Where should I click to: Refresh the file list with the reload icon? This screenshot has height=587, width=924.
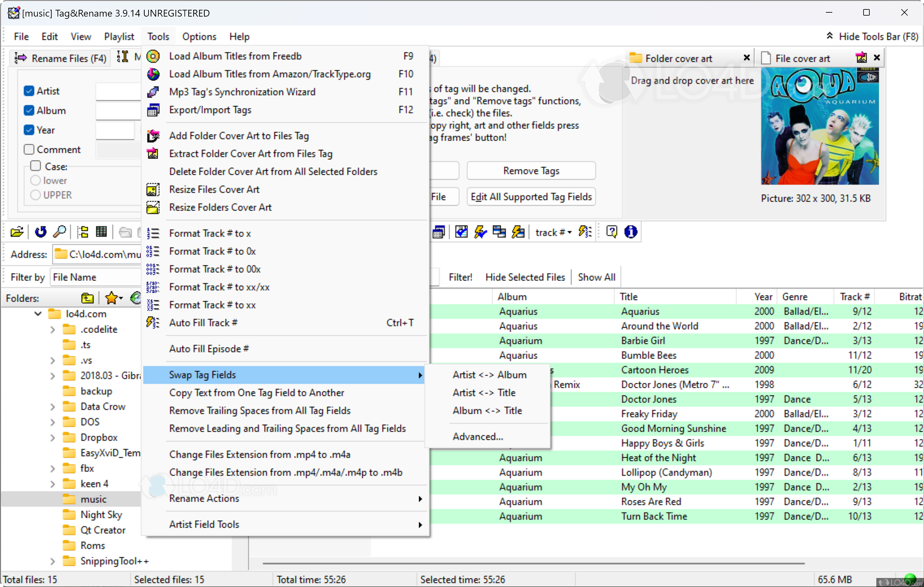pyautogui.click(x=40, y=232)
